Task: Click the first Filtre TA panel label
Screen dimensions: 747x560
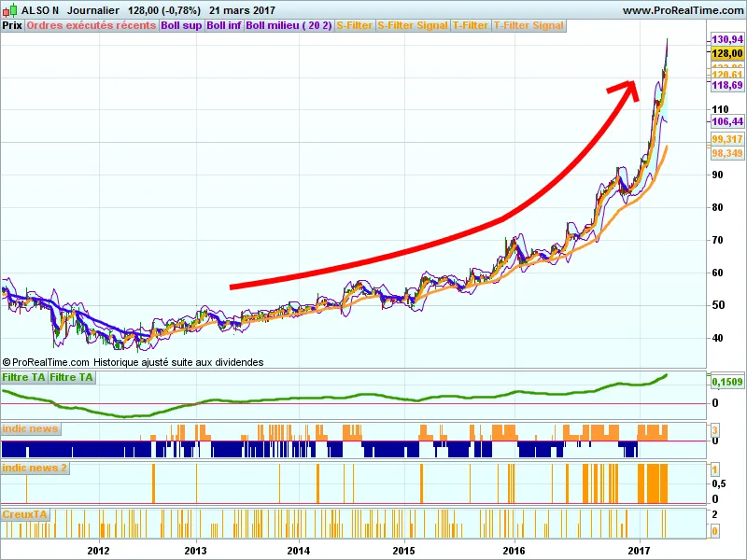Action: click(23, 377)
